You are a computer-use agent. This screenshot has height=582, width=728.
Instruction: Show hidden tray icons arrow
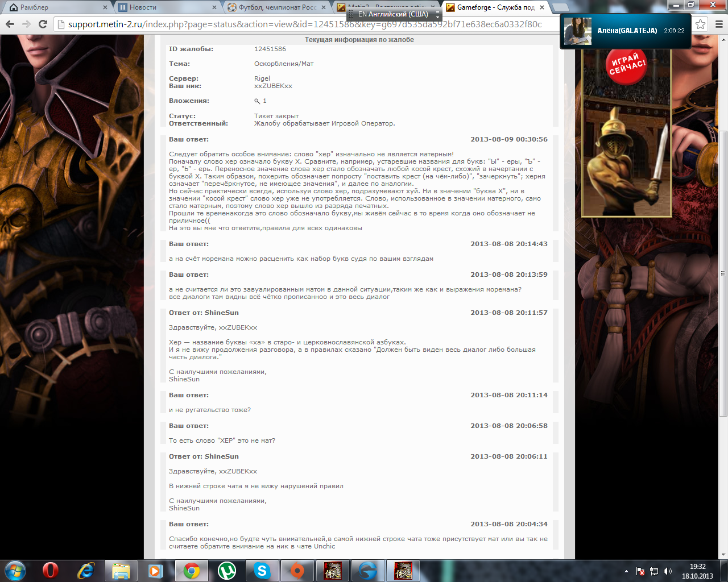(x=626, y=571)
